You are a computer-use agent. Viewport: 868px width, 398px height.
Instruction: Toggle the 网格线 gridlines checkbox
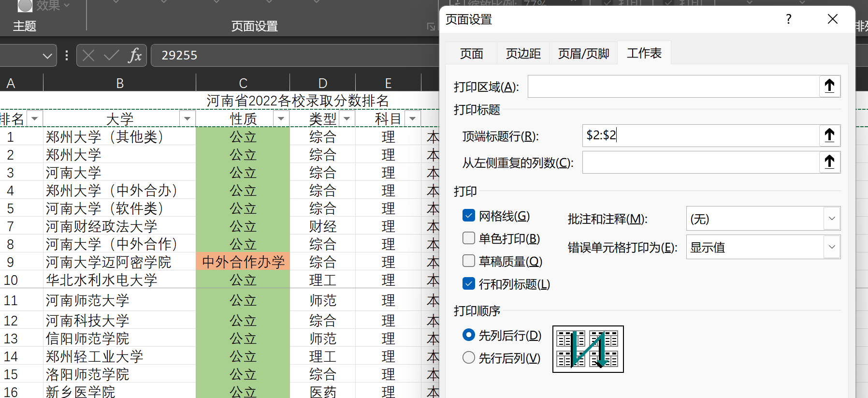(x=469, y=216)
